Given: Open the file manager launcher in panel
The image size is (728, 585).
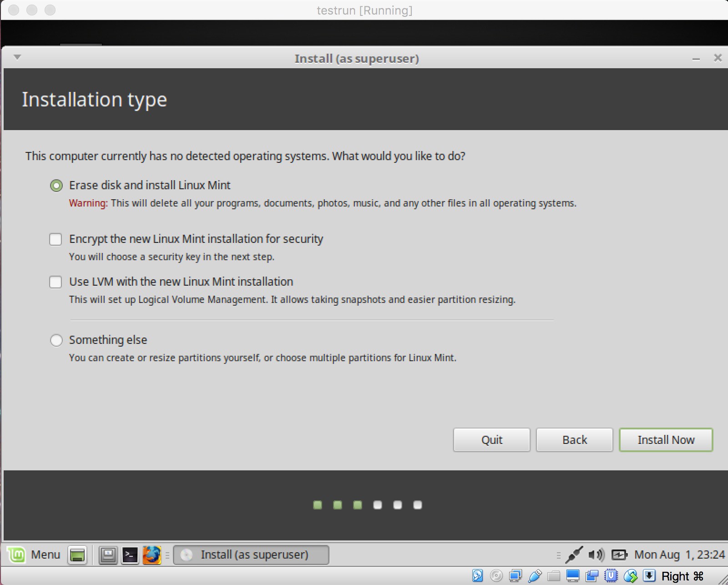Looking at the screenshot, I should (108, 555).
